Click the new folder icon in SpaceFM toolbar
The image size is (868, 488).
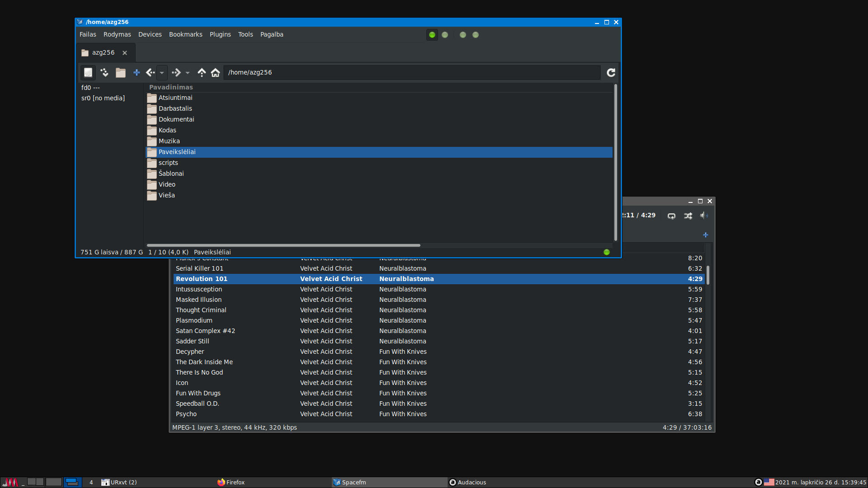pos(121,73)
